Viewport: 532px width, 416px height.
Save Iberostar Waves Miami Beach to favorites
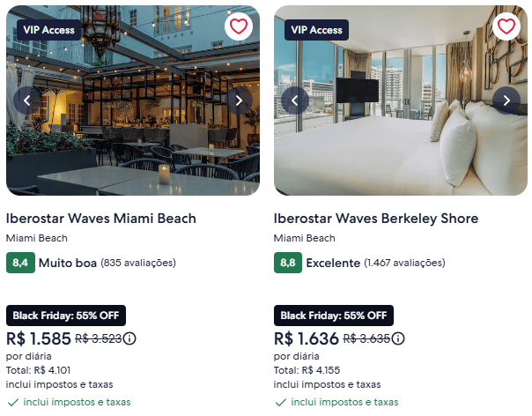click(239, 26)
